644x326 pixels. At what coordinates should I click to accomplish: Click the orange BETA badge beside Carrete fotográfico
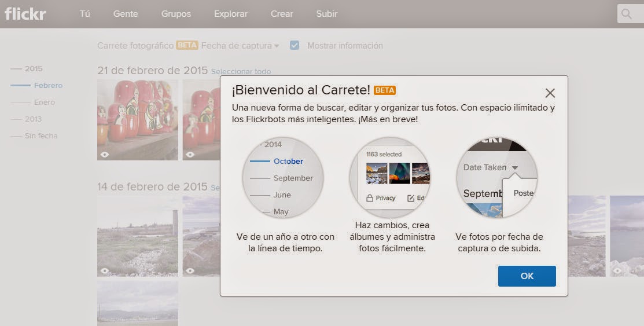[187, 45]
